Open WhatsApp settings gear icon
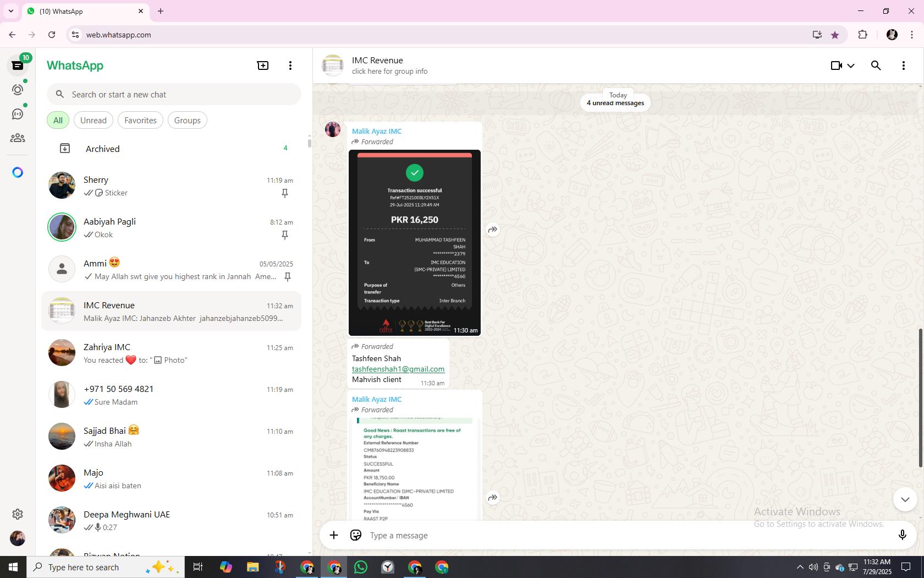Viewport: 924px width, 578px height. (x=18, y=514)
